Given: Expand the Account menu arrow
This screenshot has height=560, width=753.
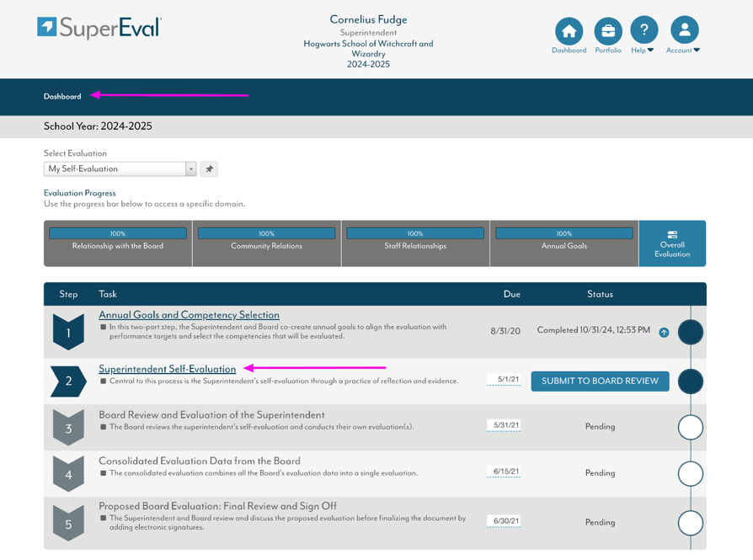Looking at the screenshot, I should coord(697,50).
